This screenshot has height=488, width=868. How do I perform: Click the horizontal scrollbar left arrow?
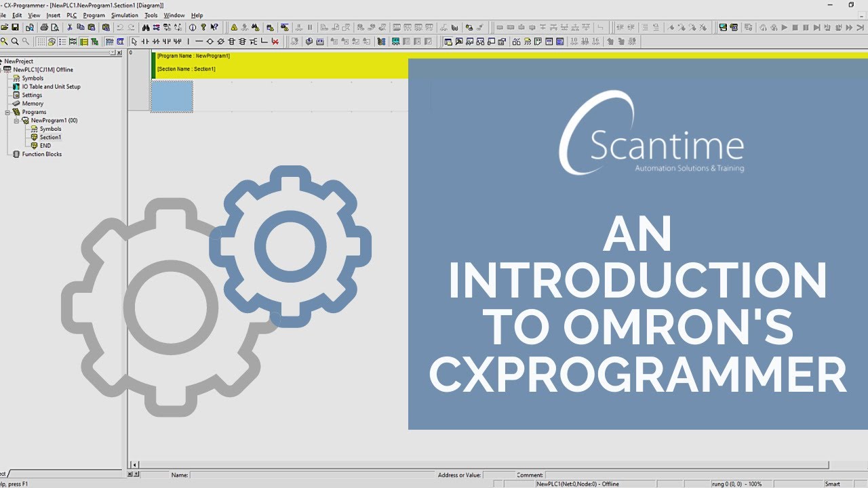134,465
